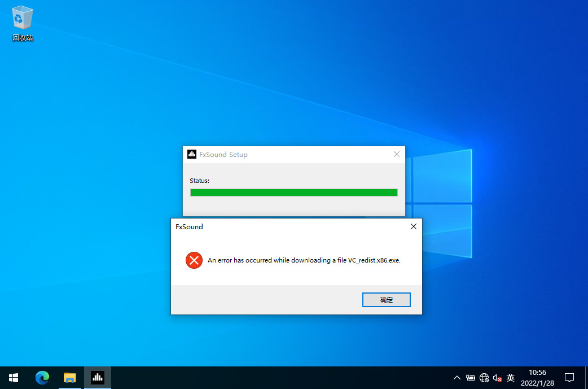Open the Recycle Bin desktop icon

23,23
